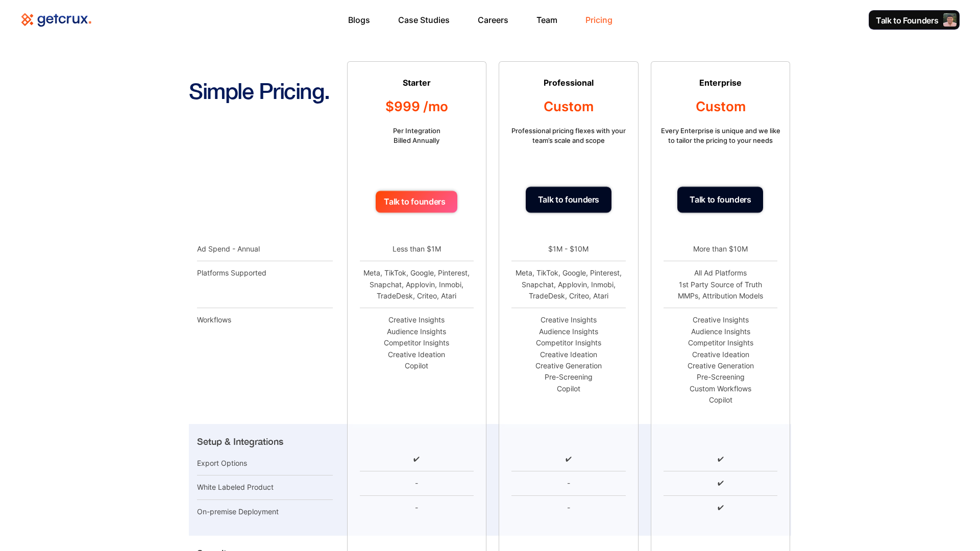980x551 pixels.
Task: Click Starter plan Talk to founders button
Action: click(416, 202)
